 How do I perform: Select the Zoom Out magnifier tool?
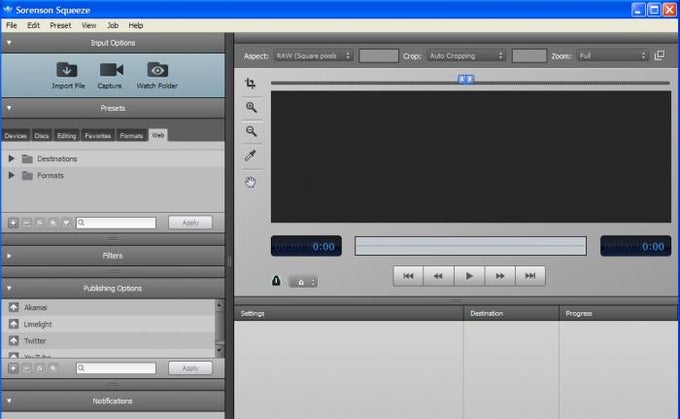click(251, 131)
